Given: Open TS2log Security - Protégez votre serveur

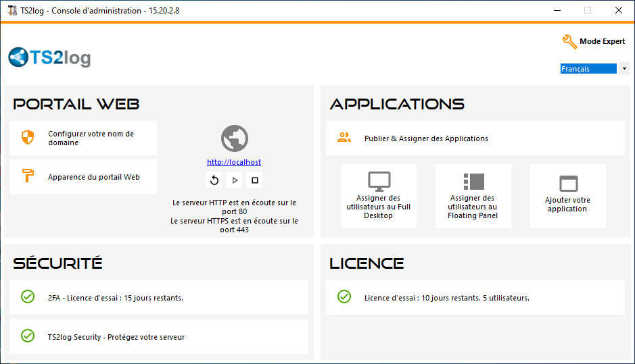Looking at the screenshot, I should click(x=159, y=337).
